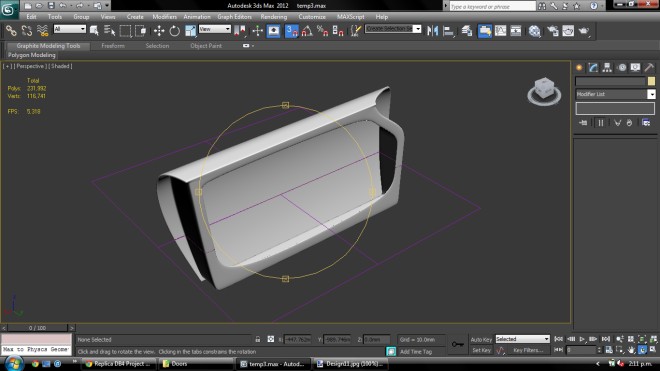The image size is (660, 371).
Task: Activate the Select Object tool
Action: [x=94, y=31]
